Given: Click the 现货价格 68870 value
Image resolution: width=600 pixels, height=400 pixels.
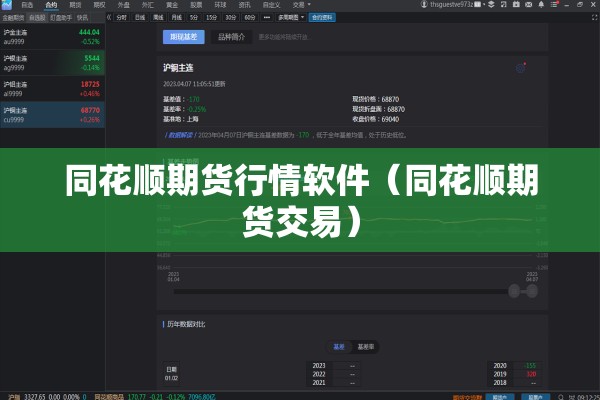Looking at the screenshot, I should (x=390, y=99).
